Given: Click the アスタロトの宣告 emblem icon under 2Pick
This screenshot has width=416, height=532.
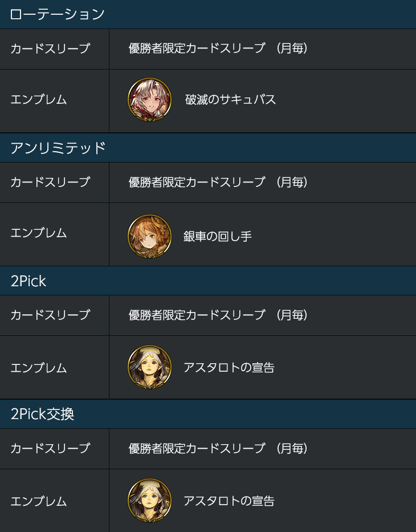Looking at the screenshot, I should coord(149,367).
